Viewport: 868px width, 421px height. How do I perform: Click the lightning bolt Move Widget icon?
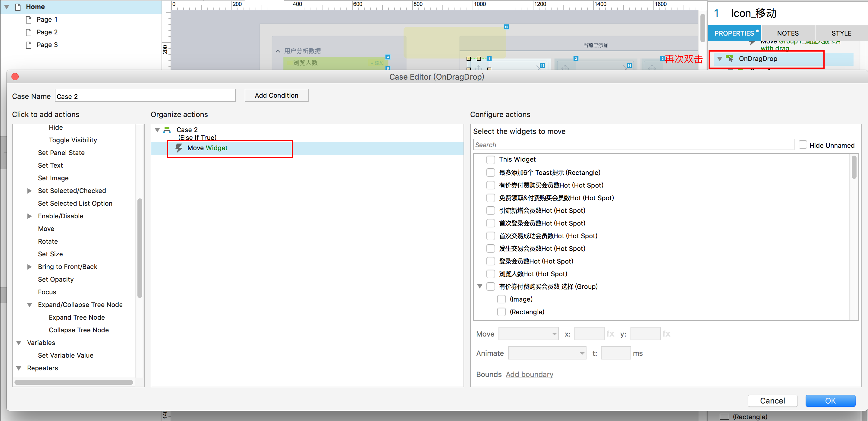click(179, 148)
